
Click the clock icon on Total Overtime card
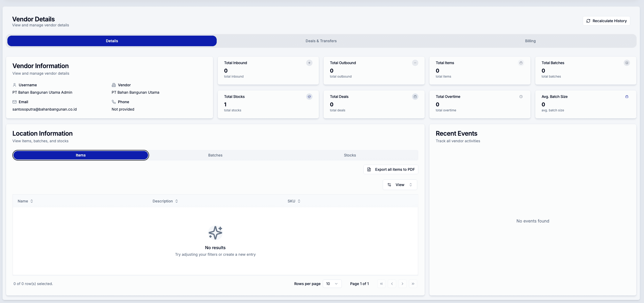[x=521, y=97]
